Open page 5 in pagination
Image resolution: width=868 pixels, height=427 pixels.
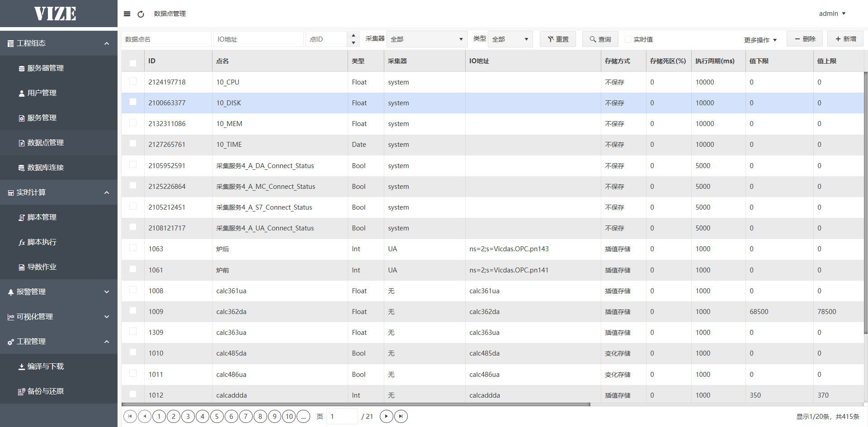[217, 416]
